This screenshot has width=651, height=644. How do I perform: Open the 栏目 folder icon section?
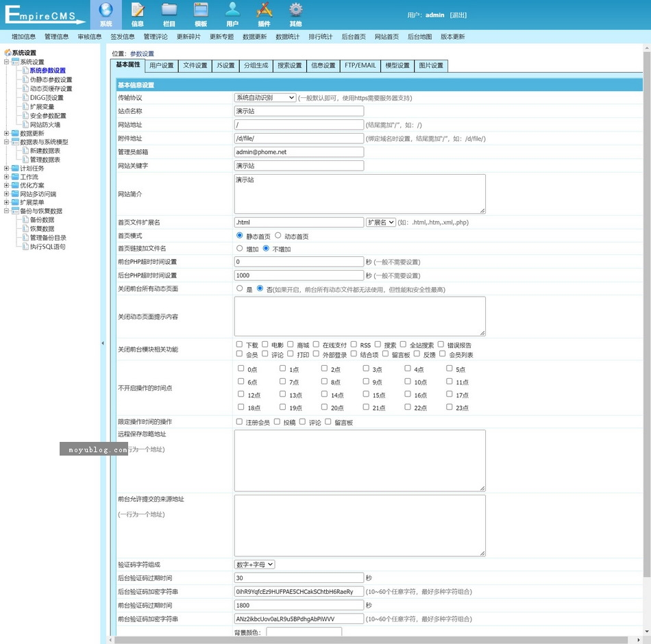point(169,14)
